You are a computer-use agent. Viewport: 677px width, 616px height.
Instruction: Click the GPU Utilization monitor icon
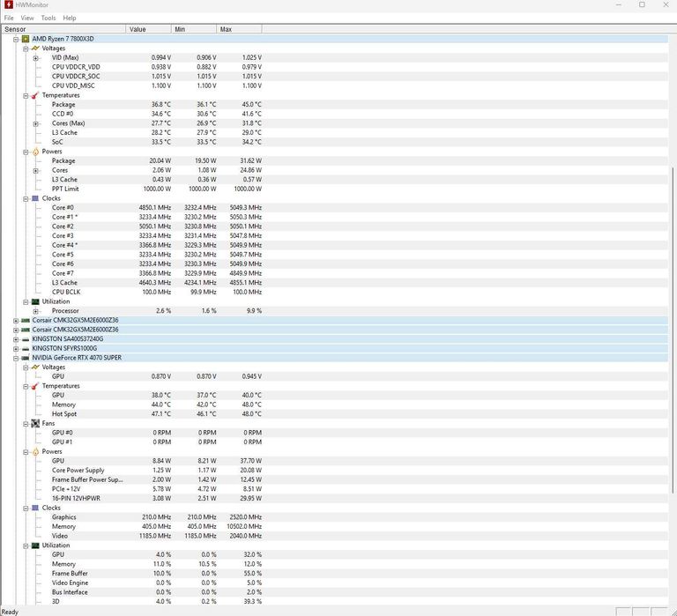tap(35, 545)
